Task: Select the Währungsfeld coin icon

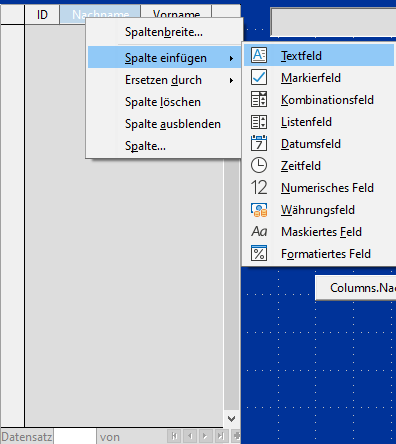Action: coord(259,210)
